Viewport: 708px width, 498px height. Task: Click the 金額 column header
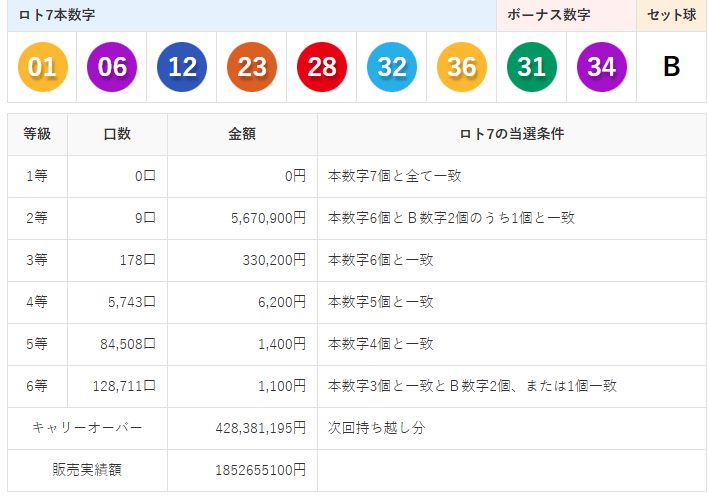point(242,134)
